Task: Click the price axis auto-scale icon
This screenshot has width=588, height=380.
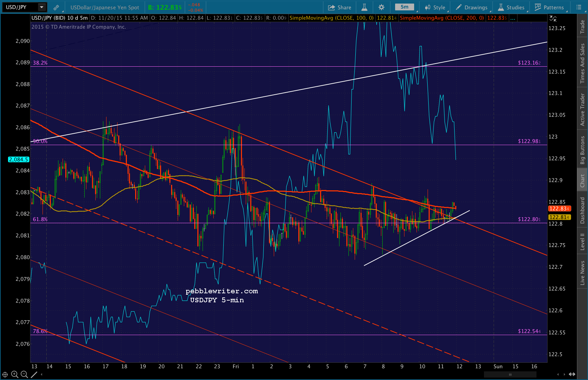Action: tap(553, 19)
